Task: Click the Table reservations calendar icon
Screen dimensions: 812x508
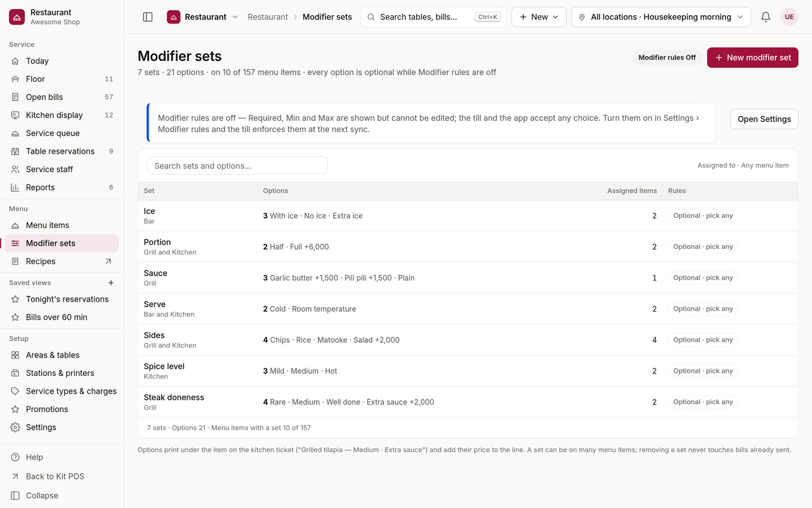Action: 15,151
